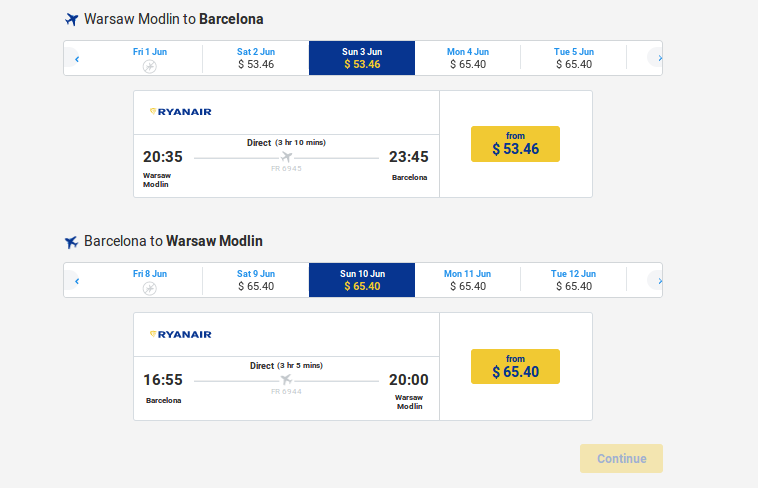The width and height of the screenshot is (758, 488).
Task: Click the return previous dates arrow
Action: 77,281
